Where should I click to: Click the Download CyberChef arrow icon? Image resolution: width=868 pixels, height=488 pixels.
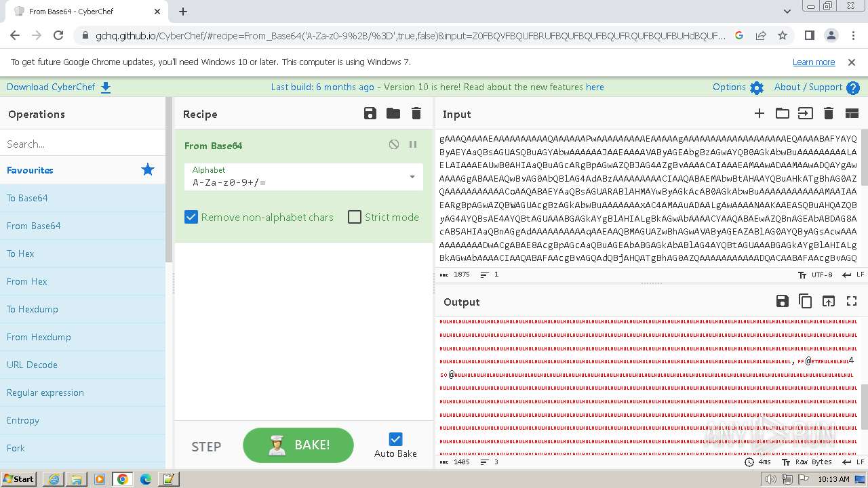(x=106, y=87)
